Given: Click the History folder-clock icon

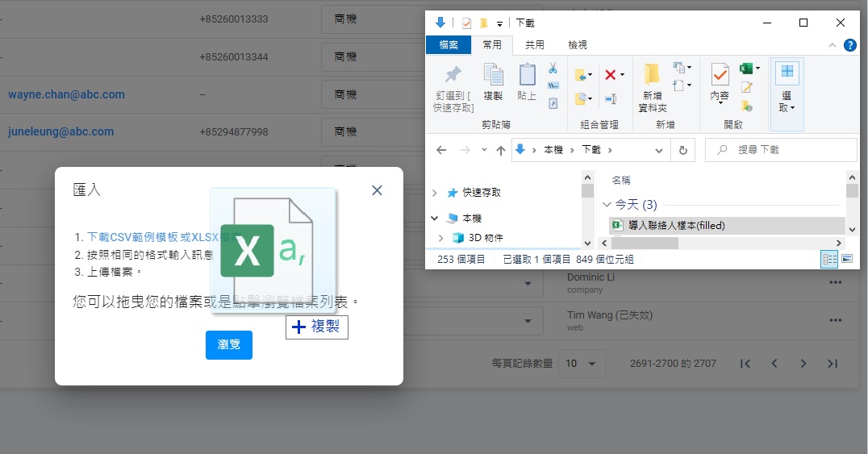Looking at the screenshot, I should 747,106.
